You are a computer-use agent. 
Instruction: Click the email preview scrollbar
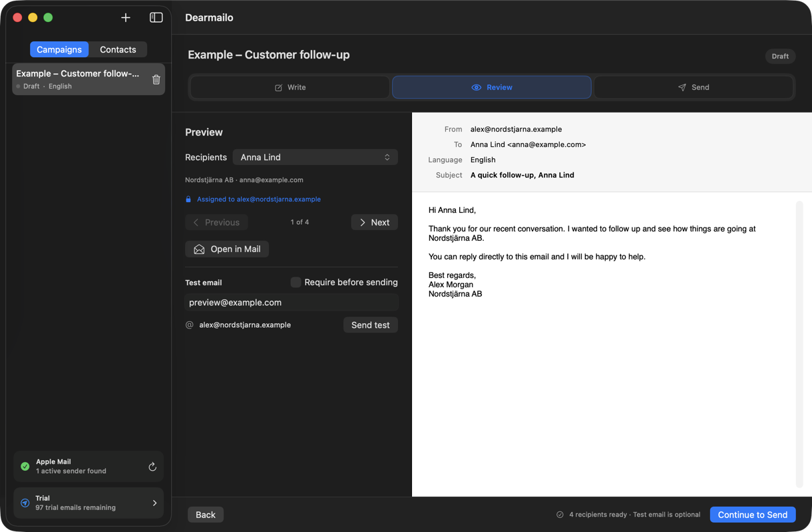[799, 344]
